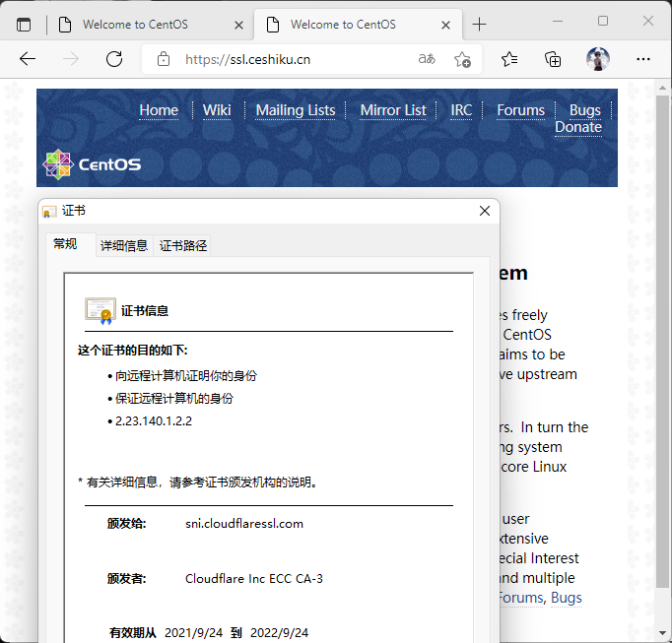Close the active Welcome to CentOS tab
Screen dimensions: 672x643
point(445,26)
